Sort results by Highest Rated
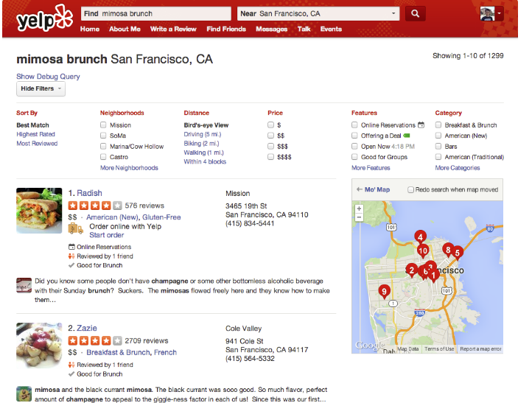Viewport: 532px width, 403px height. pos(35,134)
